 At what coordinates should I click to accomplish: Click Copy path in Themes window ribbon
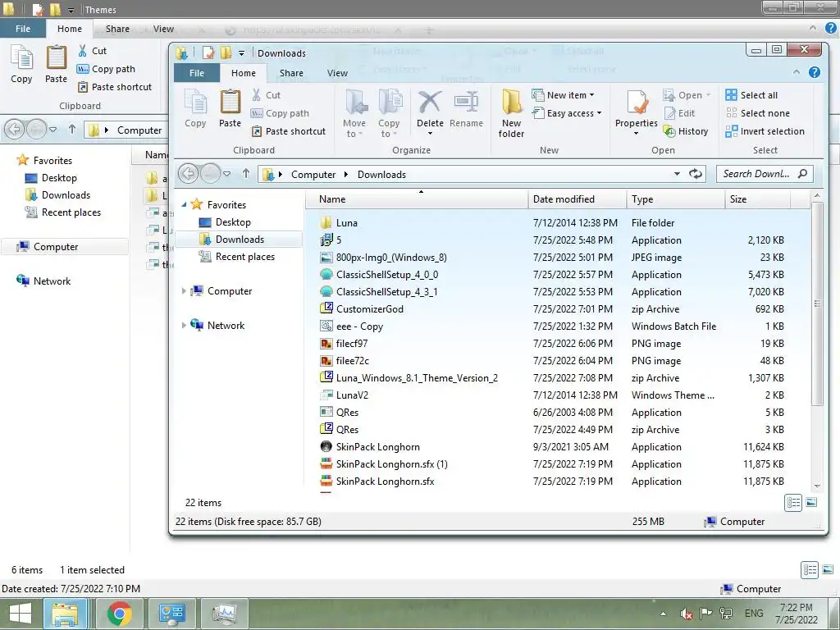106,69
